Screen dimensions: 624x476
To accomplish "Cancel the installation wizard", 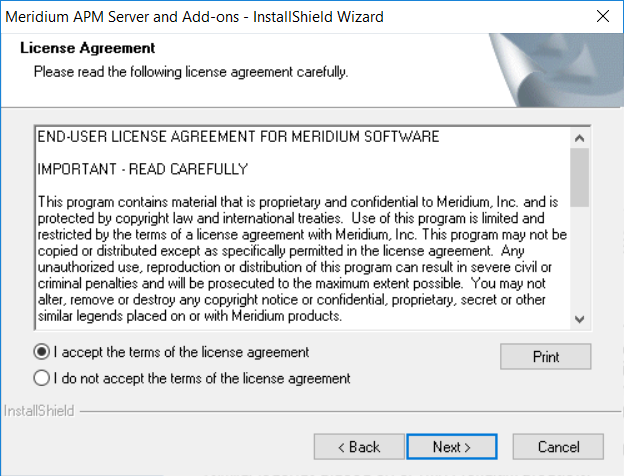I will coord(558,447).
